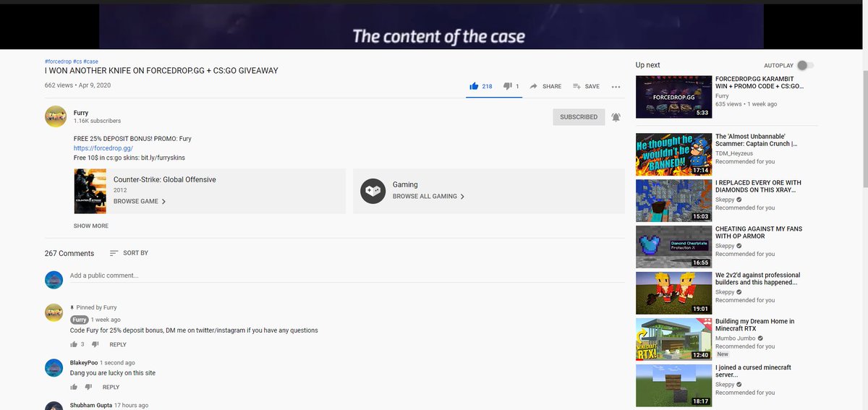Click the '1 week ago' pinned comment timestamp
The height and width of the screenshot is (410, 868).
106,320
